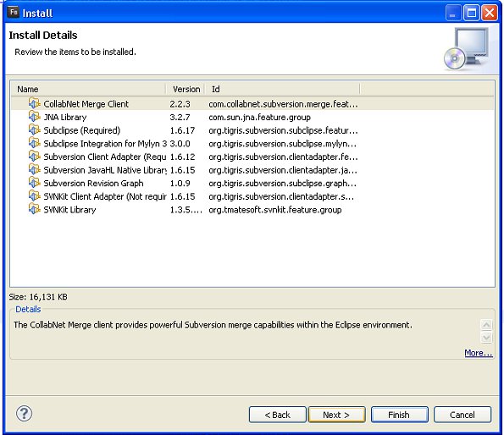
Task: Click version 3.0.0 cell
Action: point(180,144)
